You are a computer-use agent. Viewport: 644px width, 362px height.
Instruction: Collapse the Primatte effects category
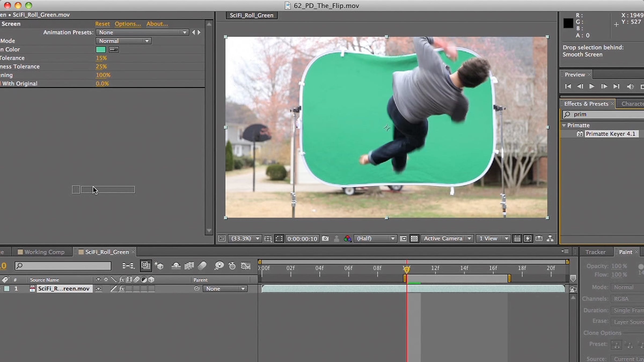564,125
